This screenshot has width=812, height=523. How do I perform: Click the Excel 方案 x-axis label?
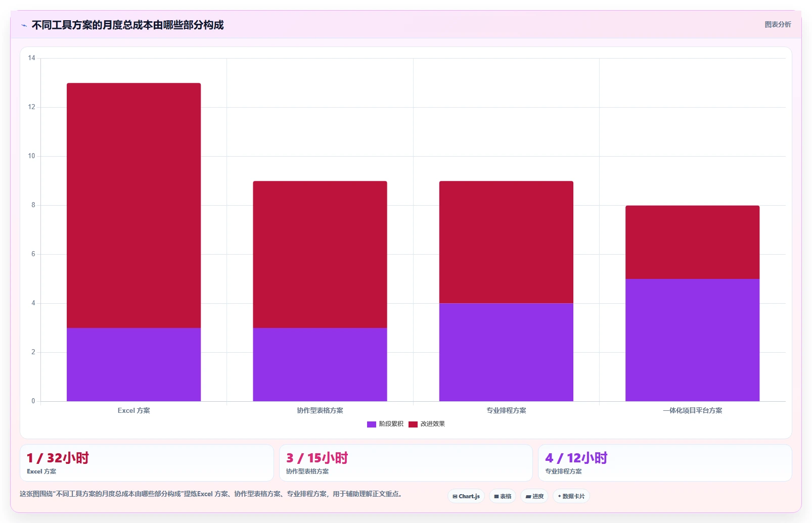(x=133, y=410)
